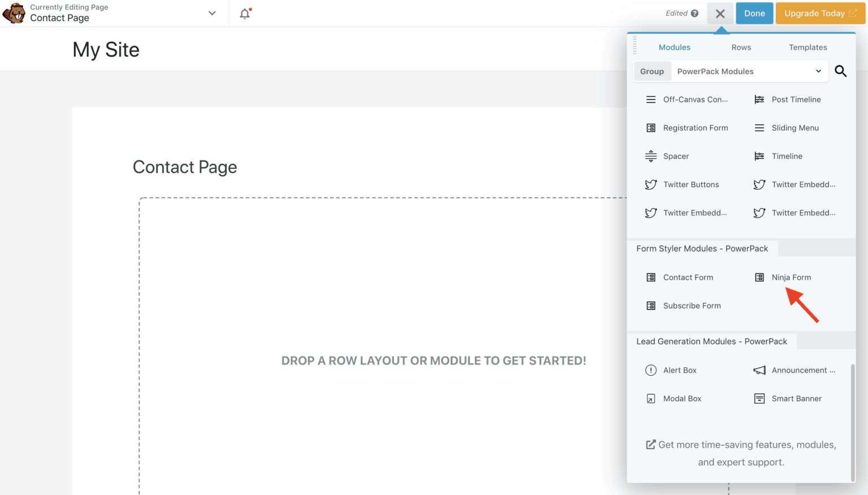Select the Ninja Form module
This screenshot has height=495, width=868.
pyautogui.click(x=791, y=277)
